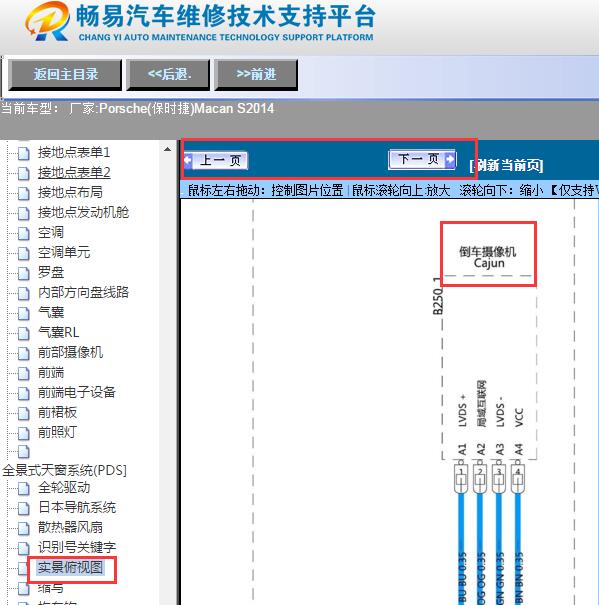599x605 pixels.
Task: Click the LVDS + pin label
Action: (462, 411)
